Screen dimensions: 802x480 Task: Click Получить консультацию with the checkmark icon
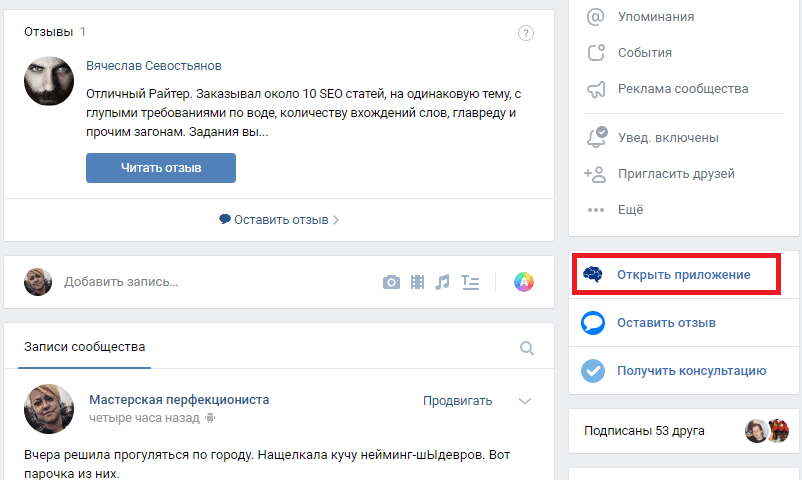pos(691,371)
